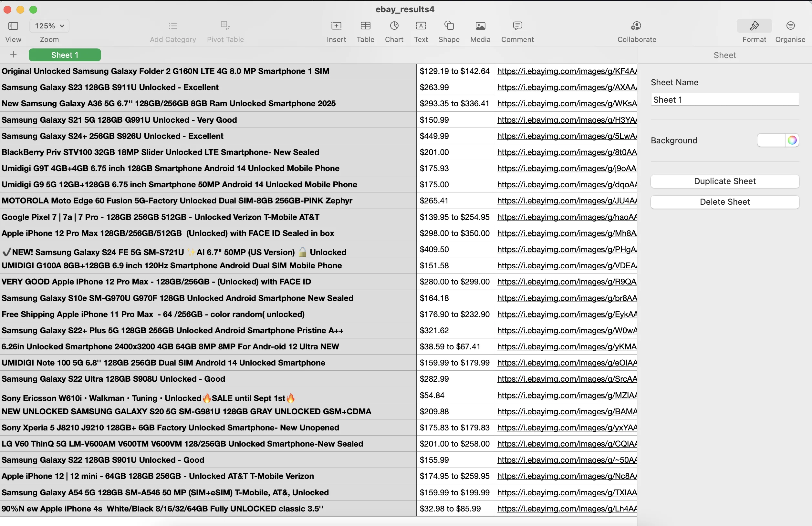Select the Free Shipping iPhone 11 Pro Max cell
This screenshot has height=526, width=812.
(x=208, y=314)
